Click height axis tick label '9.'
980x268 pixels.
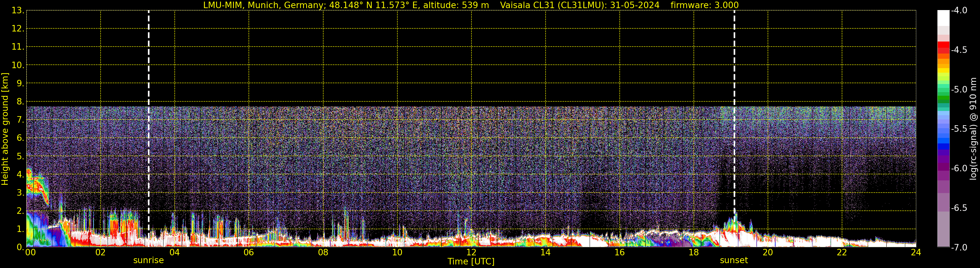click(20, 83)
